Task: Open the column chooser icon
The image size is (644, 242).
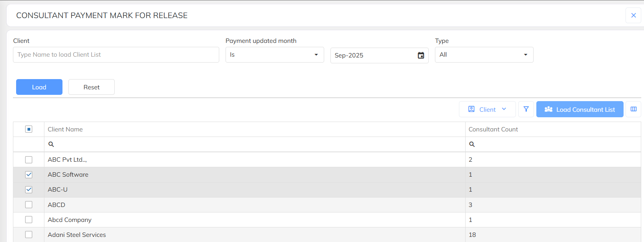Action: click(633, 109)
